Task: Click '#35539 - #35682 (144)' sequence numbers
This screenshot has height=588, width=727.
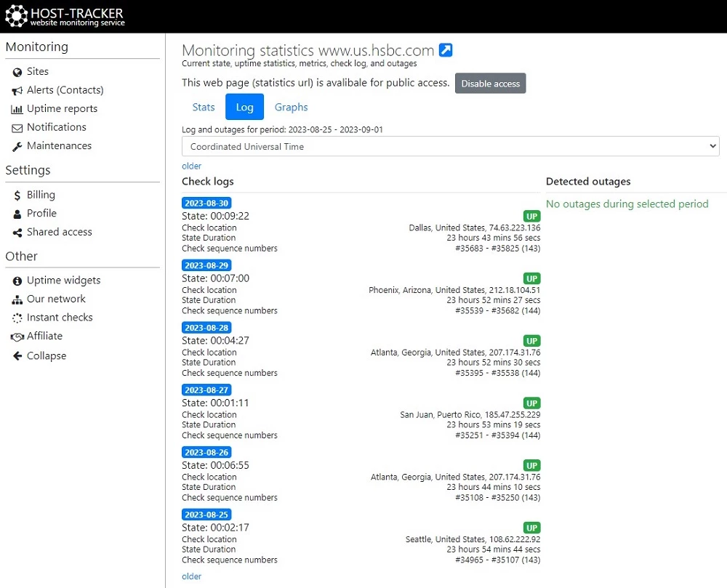Action: pyautogui.click(x=498, y=311)
